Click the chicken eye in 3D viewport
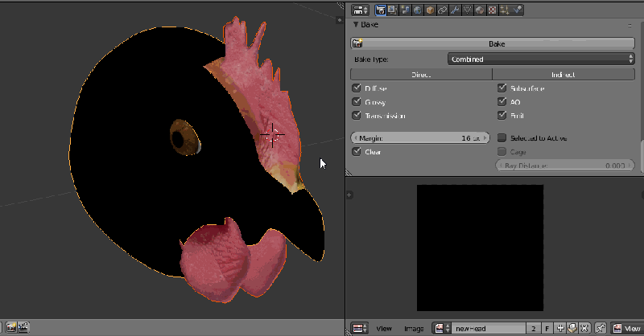This screenshot has width=644, height=336. 185,137
